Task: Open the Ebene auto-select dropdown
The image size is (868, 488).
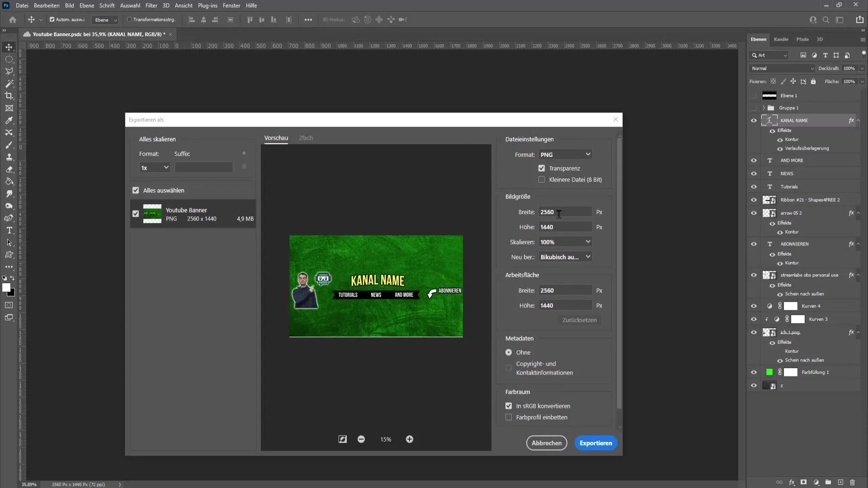Action: 105,20
